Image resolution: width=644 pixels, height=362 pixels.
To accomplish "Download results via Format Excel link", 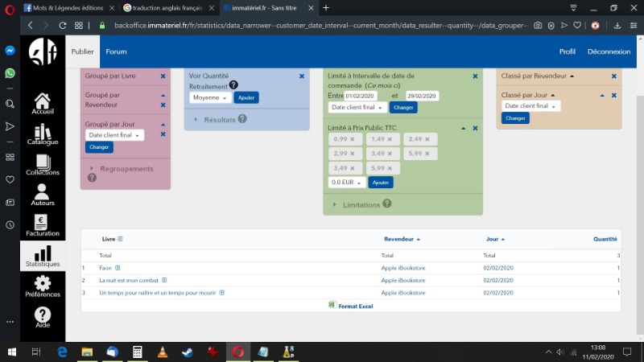I will click(x=355, y=306).
